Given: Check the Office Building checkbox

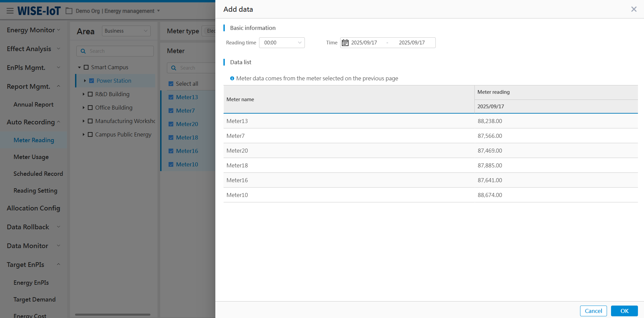Looking at the screenshot, I should (90, 108).
